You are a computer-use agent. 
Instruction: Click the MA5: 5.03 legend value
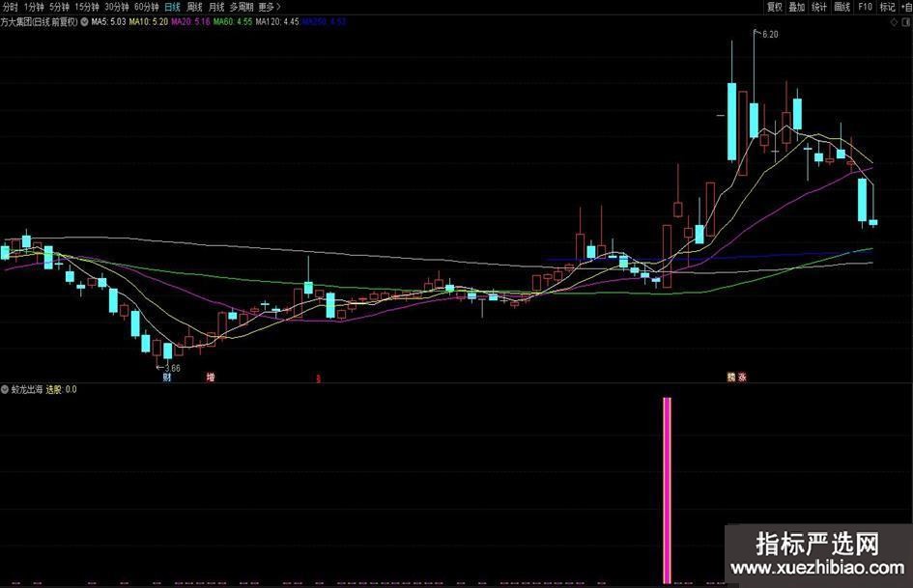108,22
